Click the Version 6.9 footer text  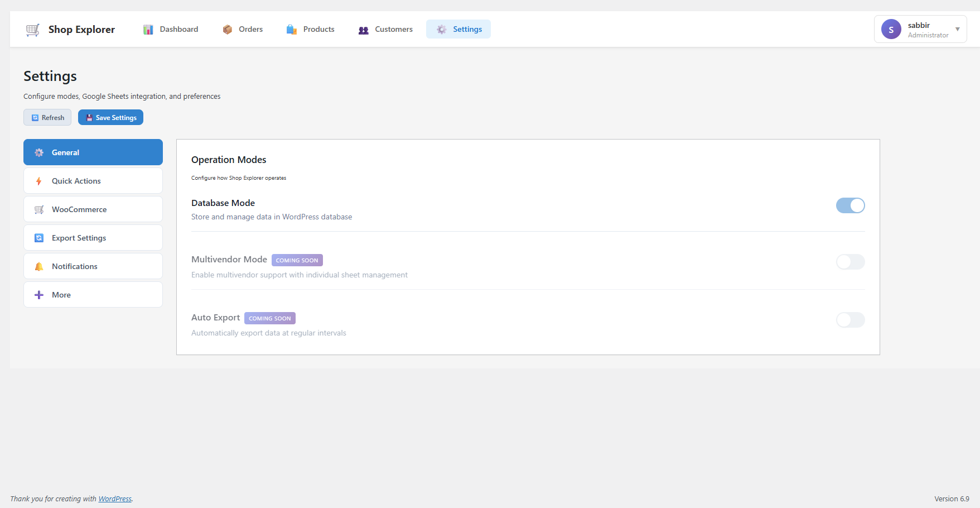click(952, 499)
